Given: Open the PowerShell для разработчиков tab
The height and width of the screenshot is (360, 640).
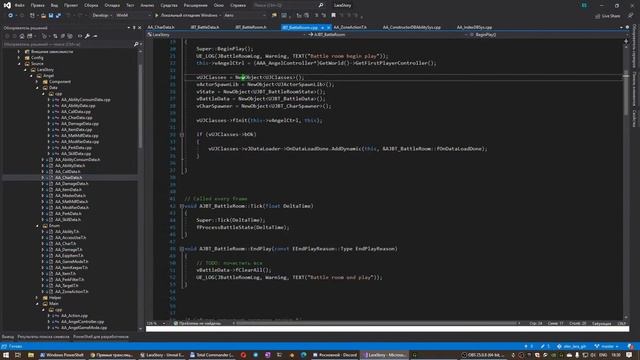Looking at the screenshot, I should point(101,337).
